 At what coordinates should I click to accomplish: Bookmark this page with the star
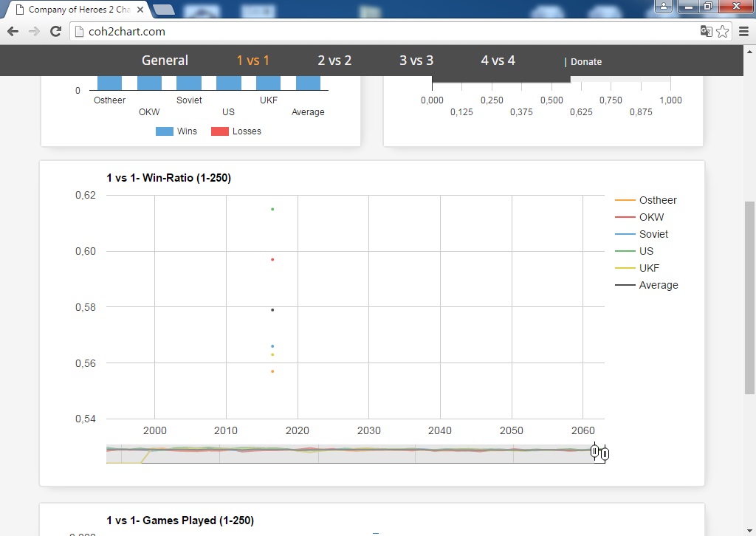coord(723,32)
